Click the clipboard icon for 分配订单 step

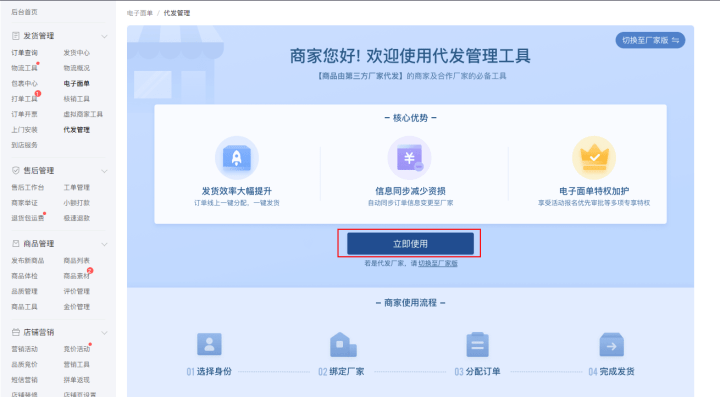(x=478, y=344)
